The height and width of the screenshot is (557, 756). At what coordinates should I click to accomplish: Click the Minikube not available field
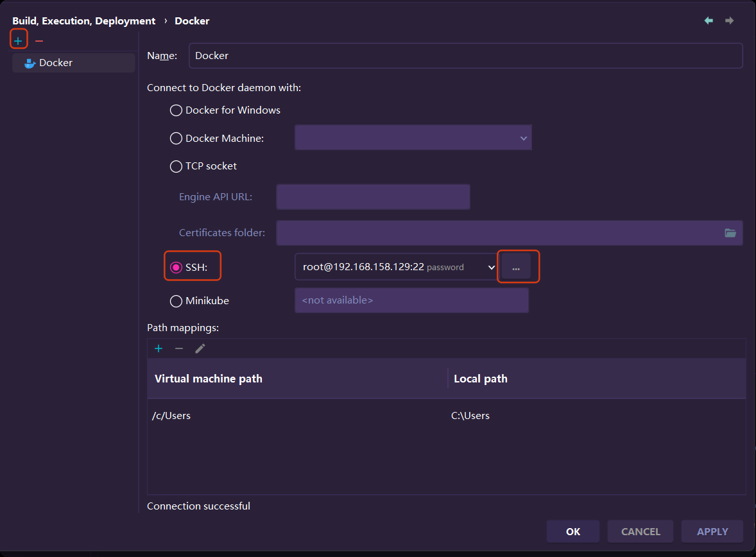pos(412,300)
